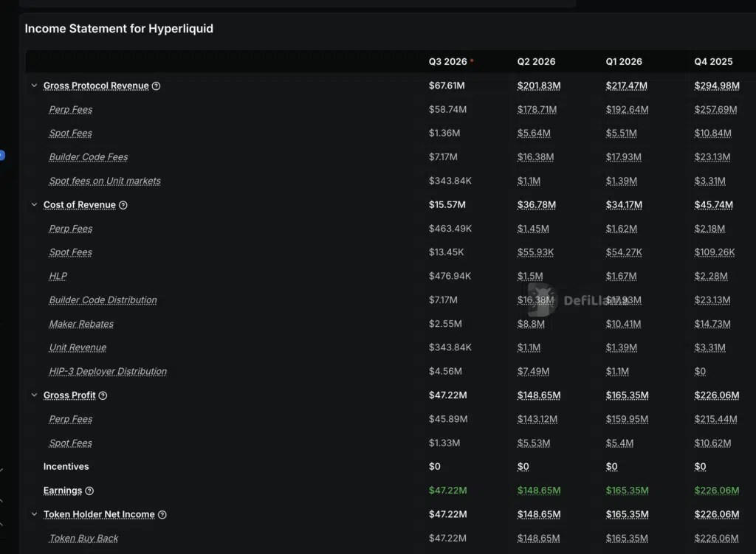Click Gross Protocol Revenue value $201.83M
Image resolution: width=756 pixels, height=554 pixels.
(x=538, y=86)
